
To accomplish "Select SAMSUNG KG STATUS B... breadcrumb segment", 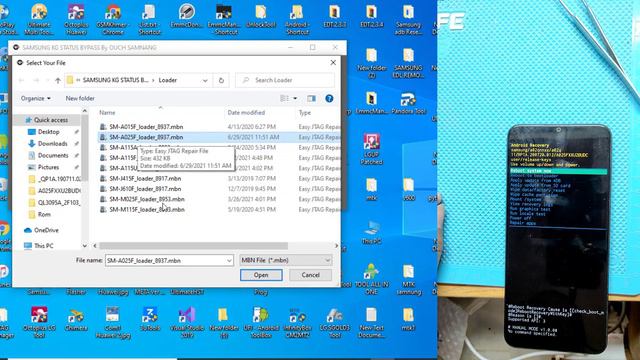I will coord(116,80).
